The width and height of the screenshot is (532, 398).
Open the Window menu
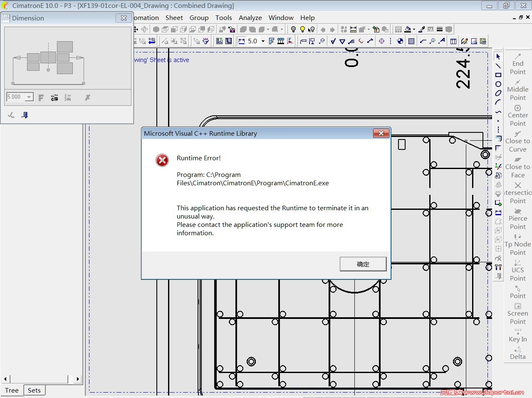click(281, 17)
